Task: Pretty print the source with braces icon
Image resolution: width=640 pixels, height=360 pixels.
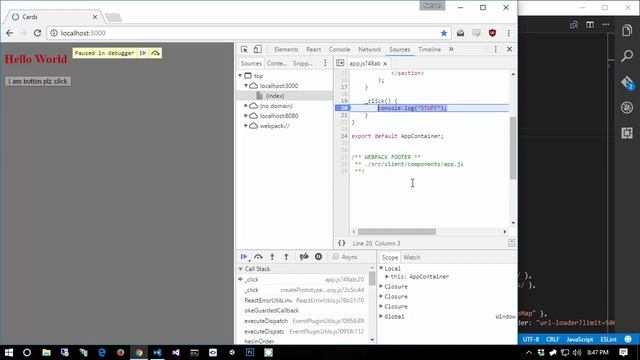Action: 342,243
